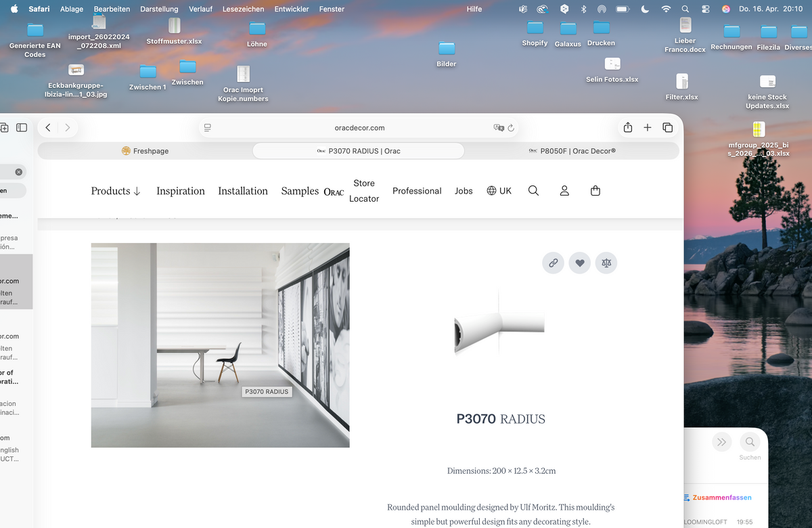The width and height of the screenshot is (812, 528).
Task: Switch to P8050F Orac Decor tab
Action: click(572, 151)
